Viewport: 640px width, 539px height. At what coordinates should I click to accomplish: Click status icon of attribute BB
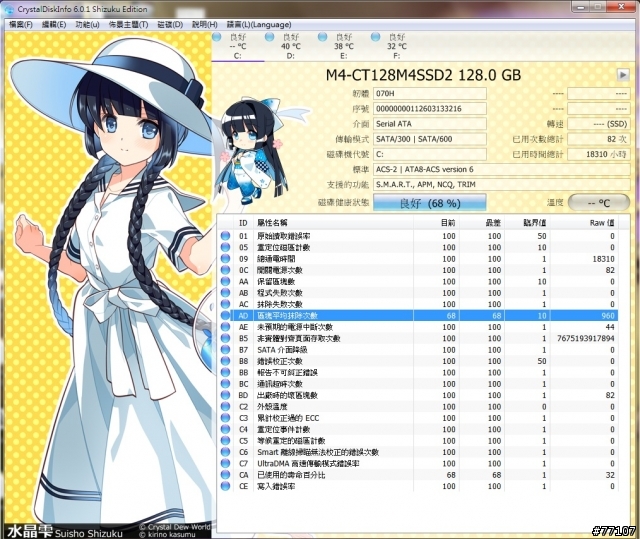[x=225, y=373]
